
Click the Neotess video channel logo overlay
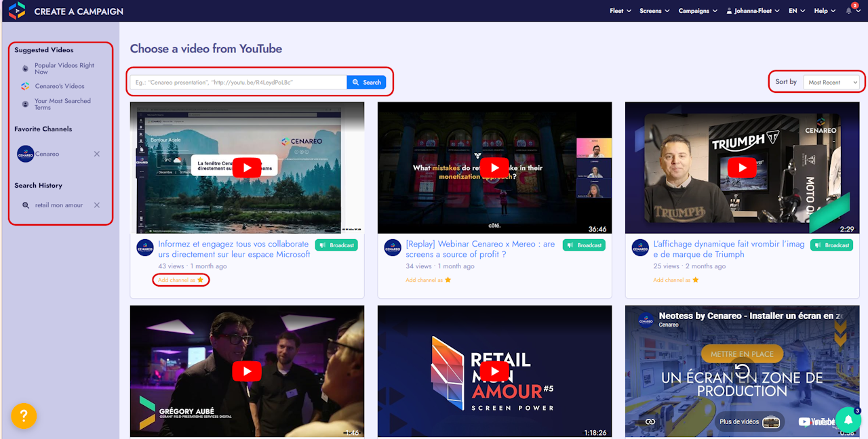pos(645,320)
